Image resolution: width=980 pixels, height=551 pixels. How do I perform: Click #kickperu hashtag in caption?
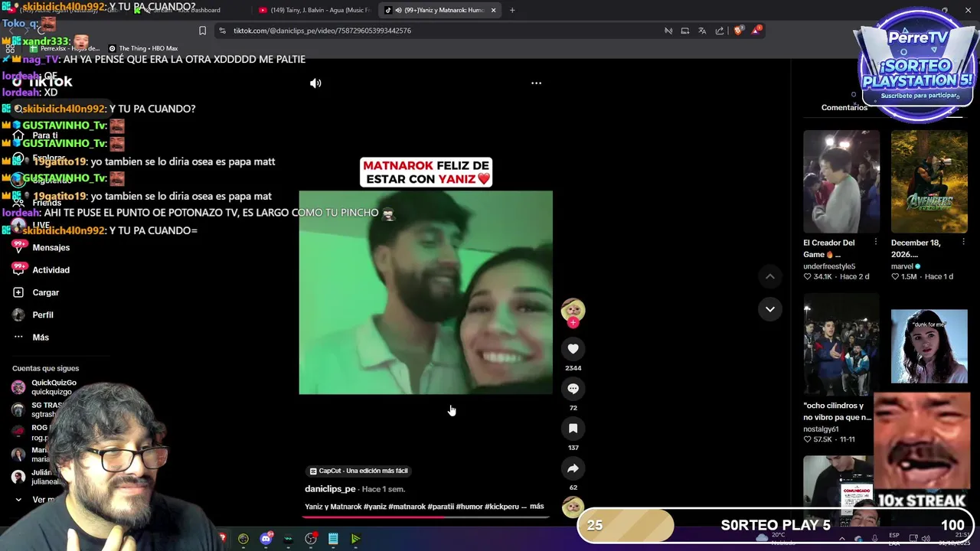click(501, 507)
